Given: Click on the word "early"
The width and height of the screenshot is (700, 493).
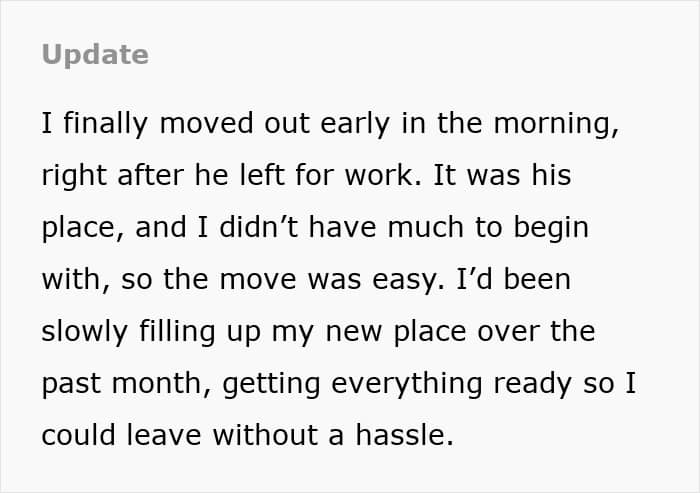Looking at the screenshot, I should 355,124.
